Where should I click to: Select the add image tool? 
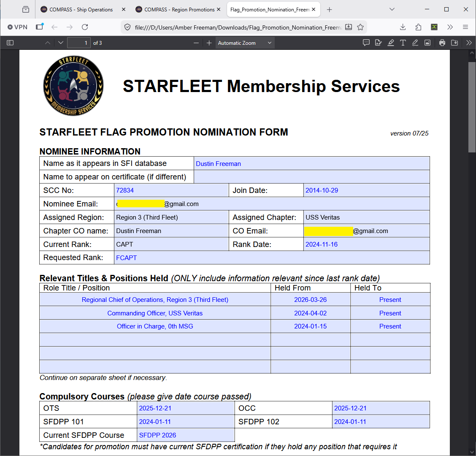click(x=427, y=43)
